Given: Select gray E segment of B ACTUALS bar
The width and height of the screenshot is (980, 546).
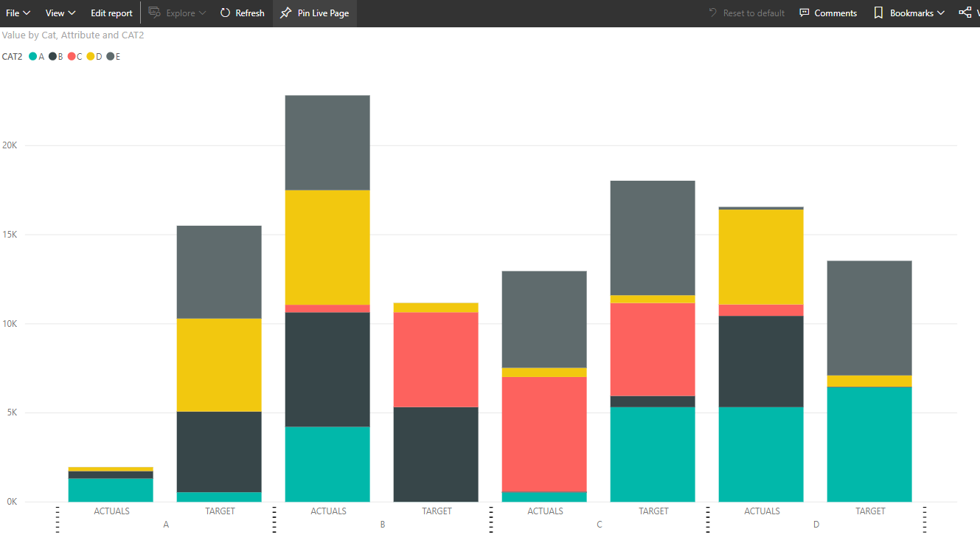Looking at the screenshot, I should 327,142.
